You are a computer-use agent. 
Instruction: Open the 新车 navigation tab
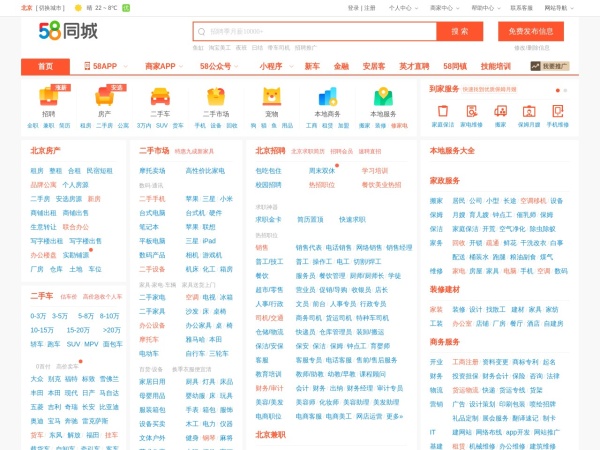312,66
